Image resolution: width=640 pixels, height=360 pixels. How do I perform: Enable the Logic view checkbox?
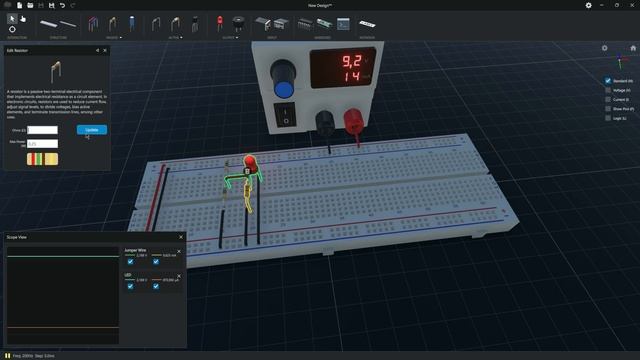(608, 118)
